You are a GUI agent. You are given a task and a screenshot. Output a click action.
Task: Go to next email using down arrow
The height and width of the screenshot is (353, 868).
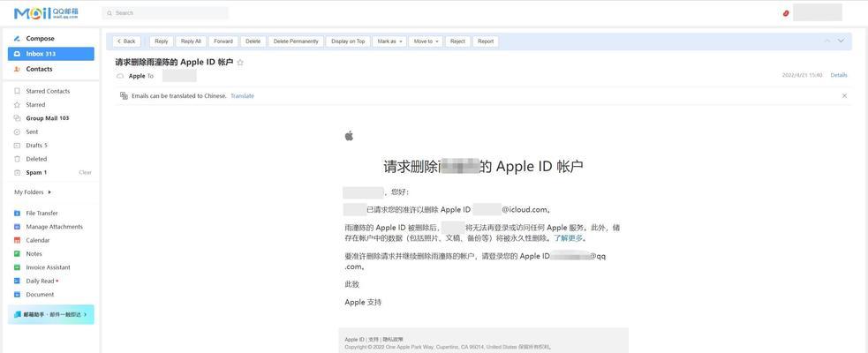pyautogui.click(x=841, y=41)
